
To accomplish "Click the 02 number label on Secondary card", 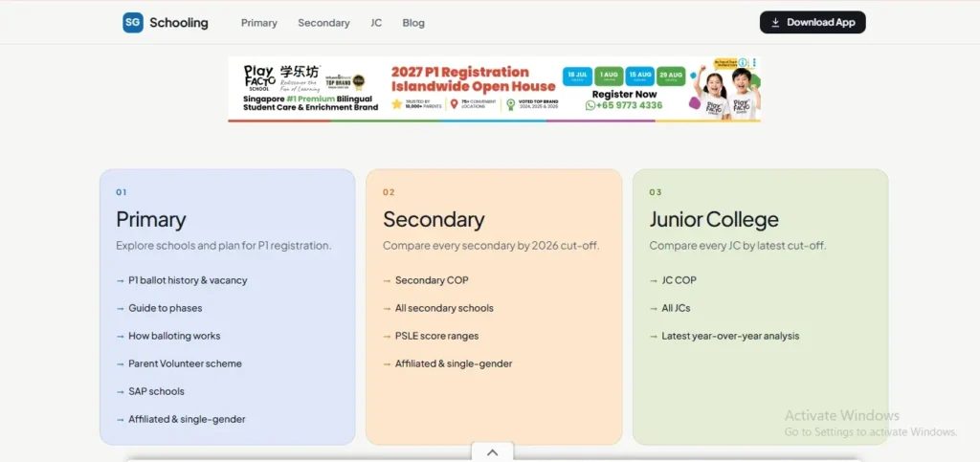I will click(389, 192).
